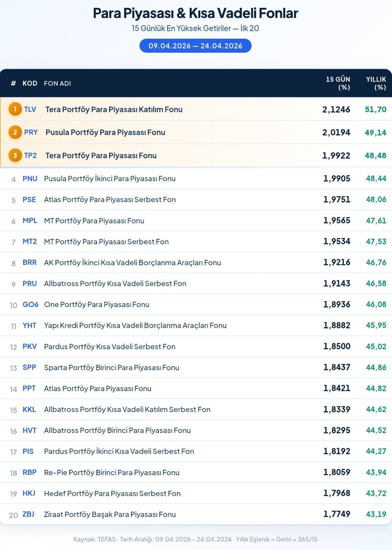This screenshot has height=550, width=392.
Task: Select Pusula Portföy İkinci Para Piyasası Fonu
Action: point(110,179)
